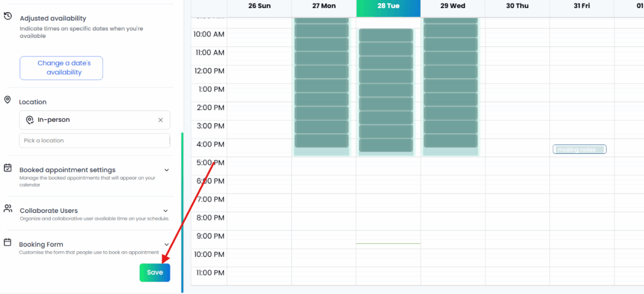644x294 pixels.
Task: Click the Wednesday 12:00 PM availability slot
Action: pos(450,72)
